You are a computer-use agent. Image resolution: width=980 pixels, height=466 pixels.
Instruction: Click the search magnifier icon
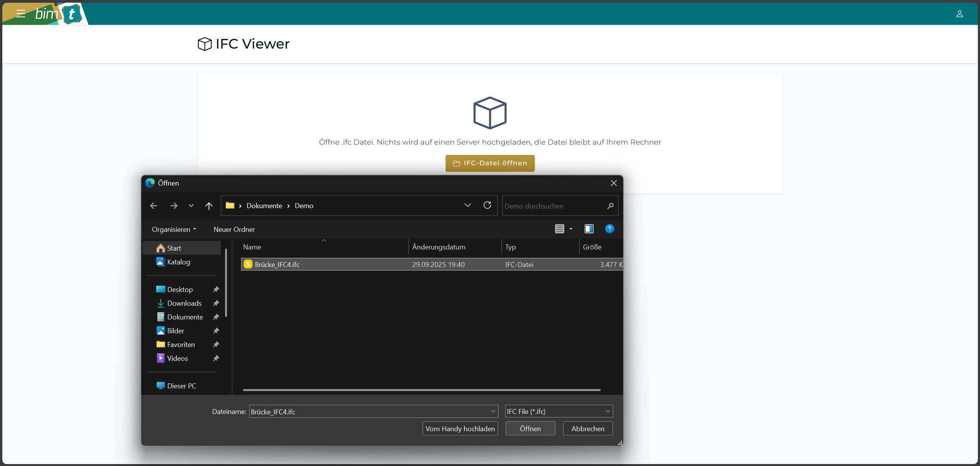[610, 206]
